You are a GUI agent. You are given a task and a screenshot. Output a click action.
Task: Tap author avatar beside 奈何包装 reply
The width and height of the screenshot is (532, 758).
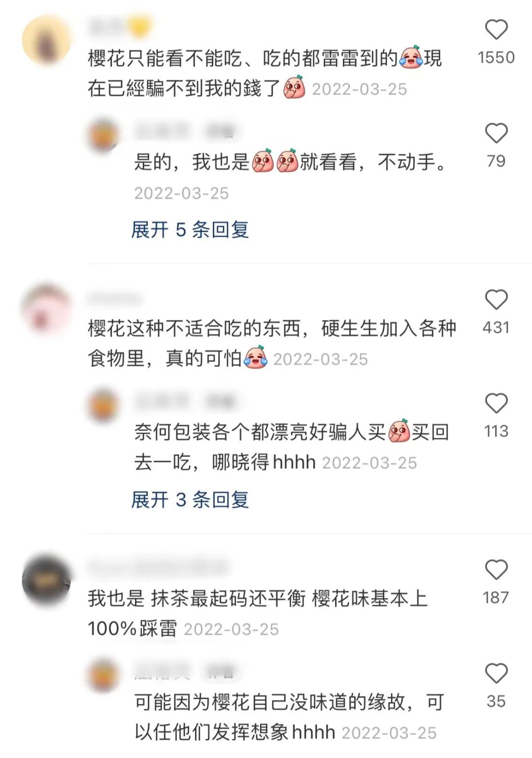coord(103,405)
